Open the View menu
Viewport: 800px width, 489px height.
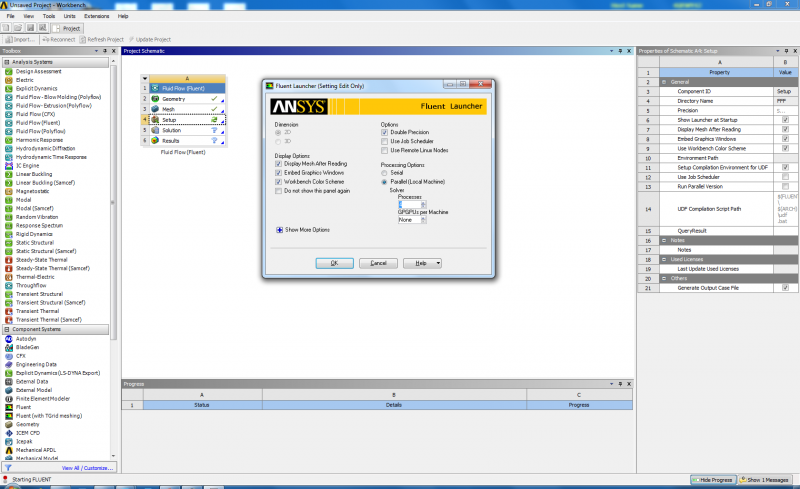tap(29, 16)
